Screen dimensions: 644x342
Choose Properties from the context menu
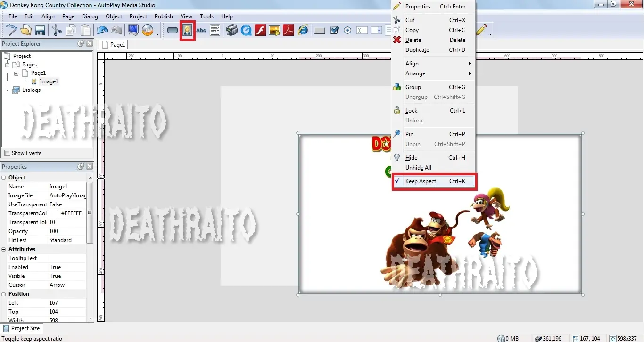click(434, 7)
